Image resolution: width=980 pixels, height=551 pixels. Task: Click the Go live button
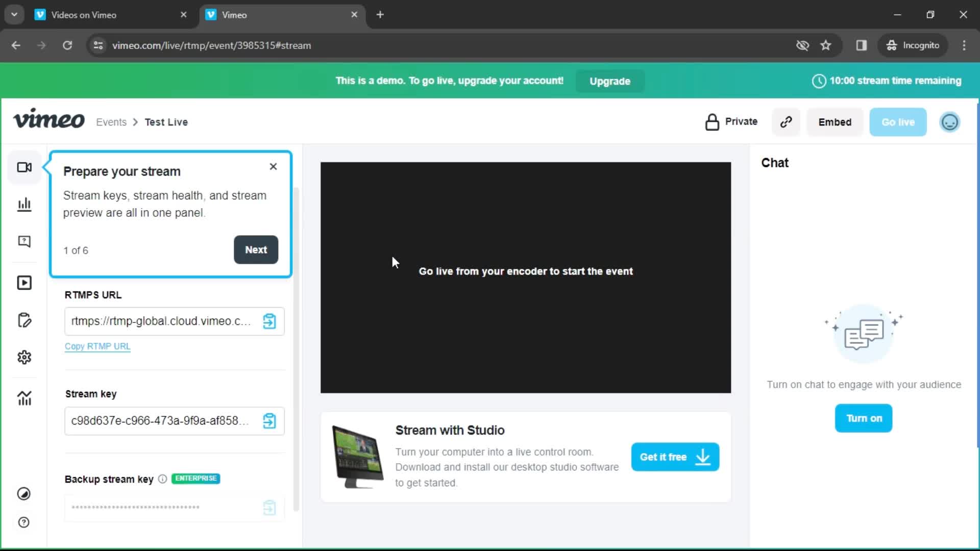tap(898, 122)
